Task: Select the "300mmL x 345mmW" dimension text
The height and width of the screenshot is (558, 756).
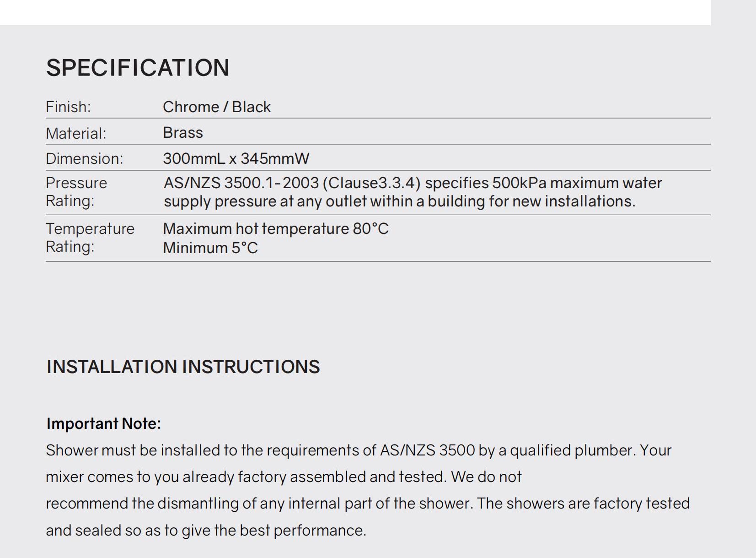Action: coord(236,159)
